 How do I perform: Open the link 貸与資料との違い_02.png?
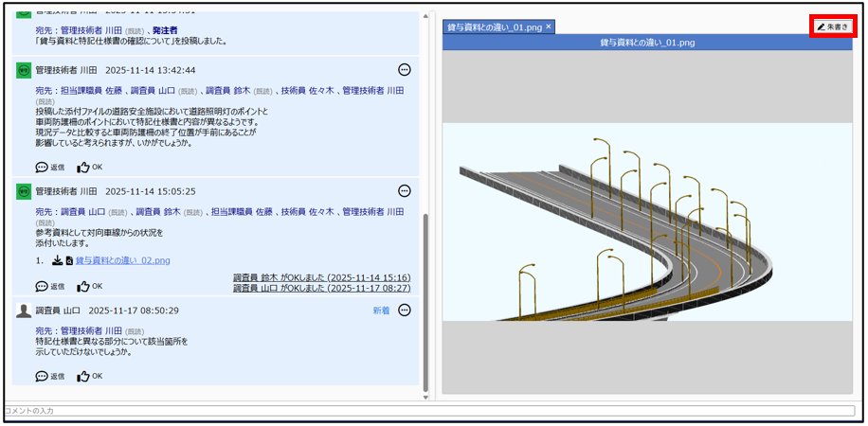tap(123, 260)
